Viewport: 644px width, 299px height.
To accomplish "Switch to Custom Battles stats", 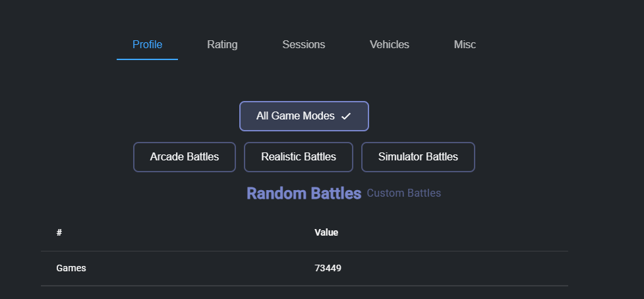I will tap(403, 193).
